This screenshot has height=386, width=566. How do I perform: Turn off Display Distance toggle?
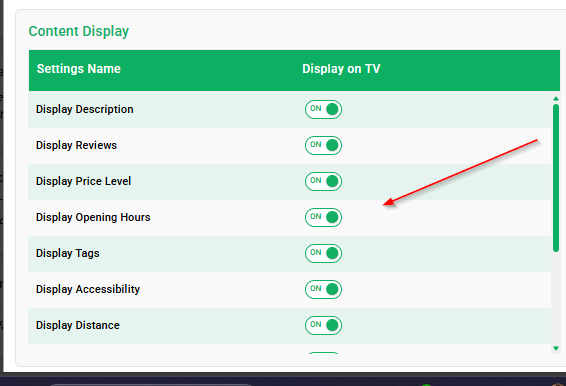pos(323,325)
